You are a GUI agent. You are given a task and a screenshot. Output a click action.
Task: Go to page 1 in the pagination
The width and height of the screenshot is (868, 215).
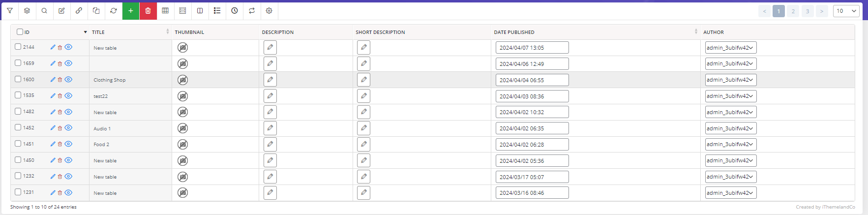coord(778,11)
